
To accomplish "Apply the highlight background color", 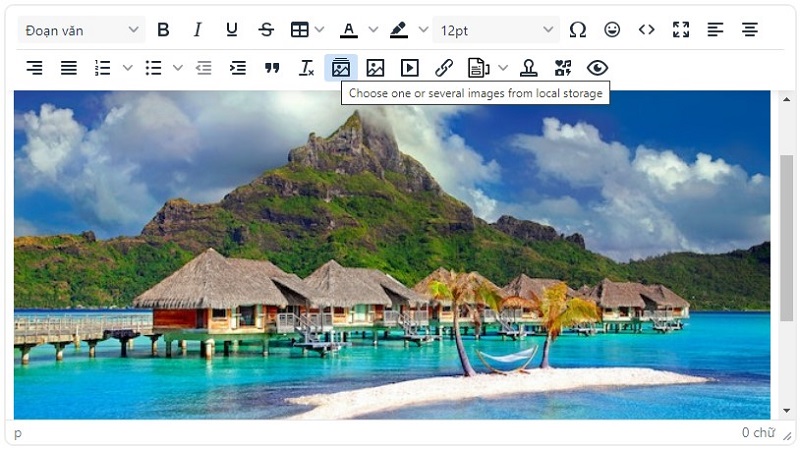I will point(399,30).
